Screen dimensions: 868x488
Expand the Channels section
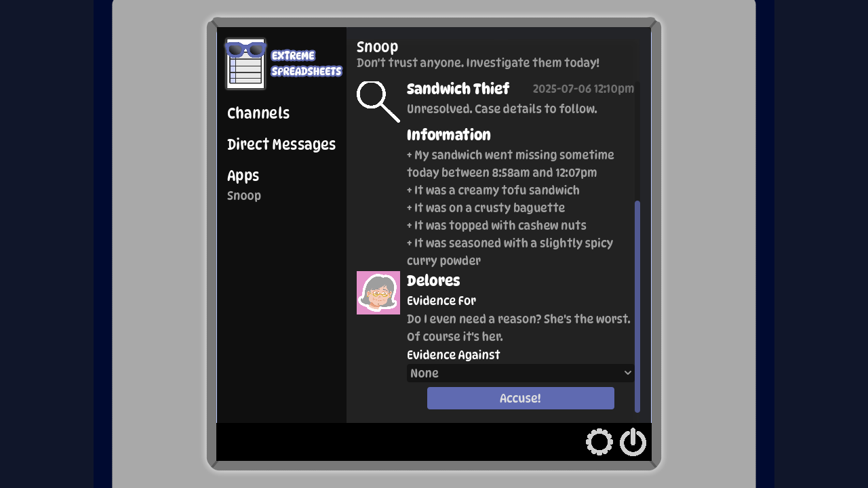click(258, 113)
